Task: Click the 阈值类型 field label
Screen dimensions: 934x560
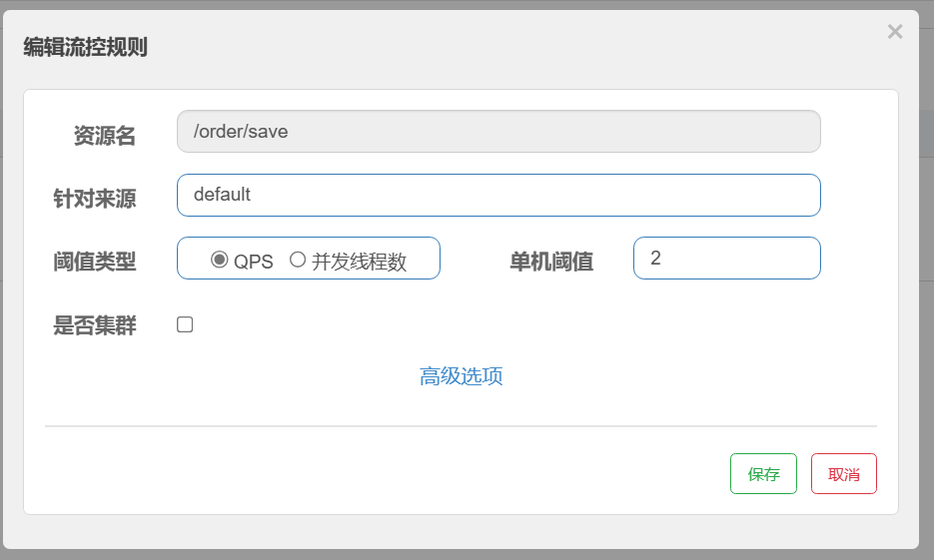Action: click(94, 262)
